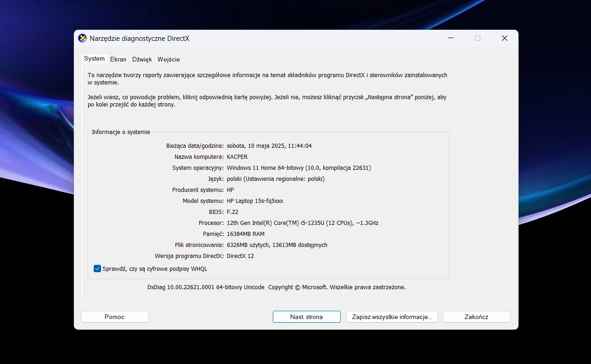Click the HP Laptop 15s-fq5xxx model value
Image resolution: width=591 pixels, height=364 pixels.
pyautogui.click(x=255, y=201)
